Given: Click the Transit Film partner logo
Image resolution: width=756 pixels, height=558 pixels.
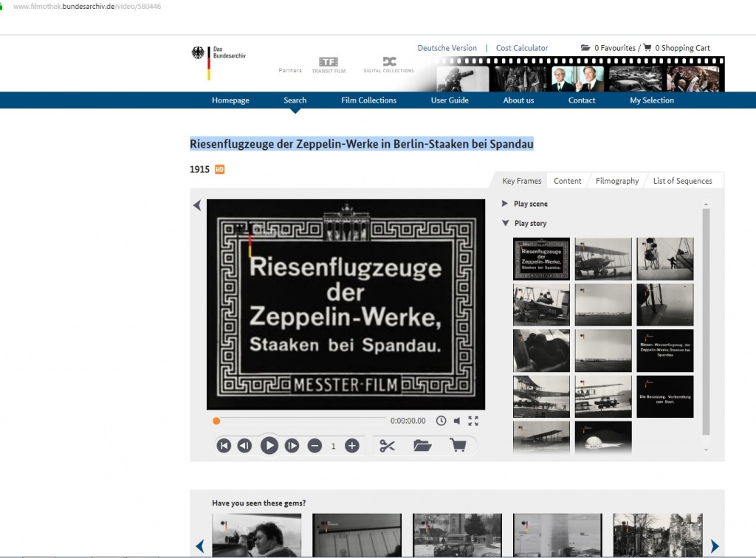Looking at the screenshot, I should coord(329,65).
